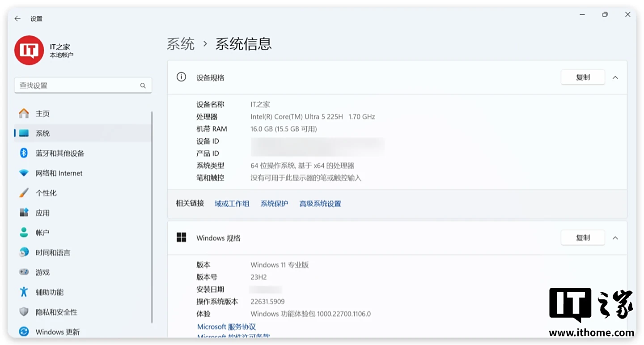Open 网络和 Internet Wi-Fi icon
Screen dimensions: 644x345
(x=24, y=173)
